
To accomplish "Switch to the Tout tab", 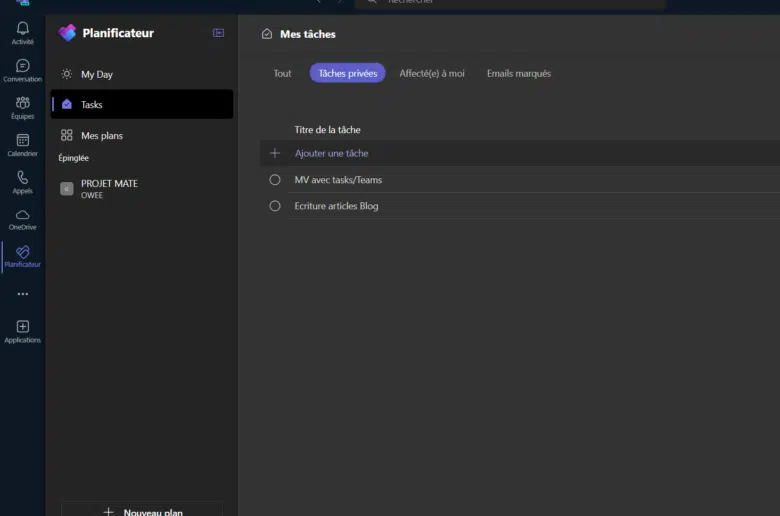I will [283, 73].
